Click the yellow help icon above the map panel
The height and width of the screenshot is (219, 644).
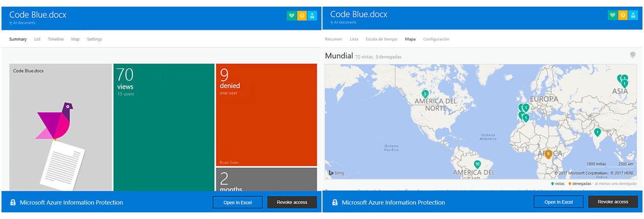pyautogui.click(x=623, y=15)
